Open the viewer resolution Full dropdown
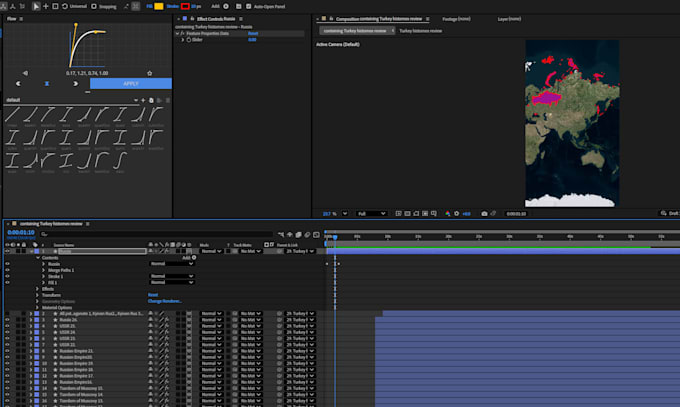Screen dimensions: 680x407 pos(371,213)
